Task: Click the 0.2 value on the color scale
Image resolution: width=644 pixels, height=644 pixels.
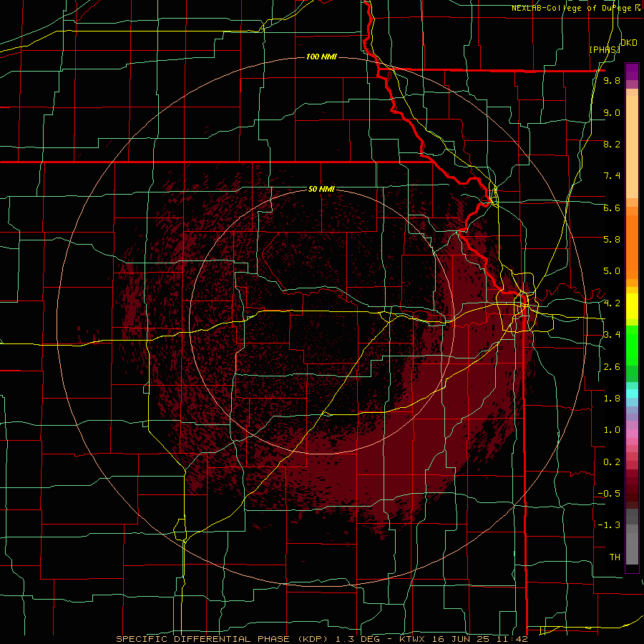Action: click(612, 462)
